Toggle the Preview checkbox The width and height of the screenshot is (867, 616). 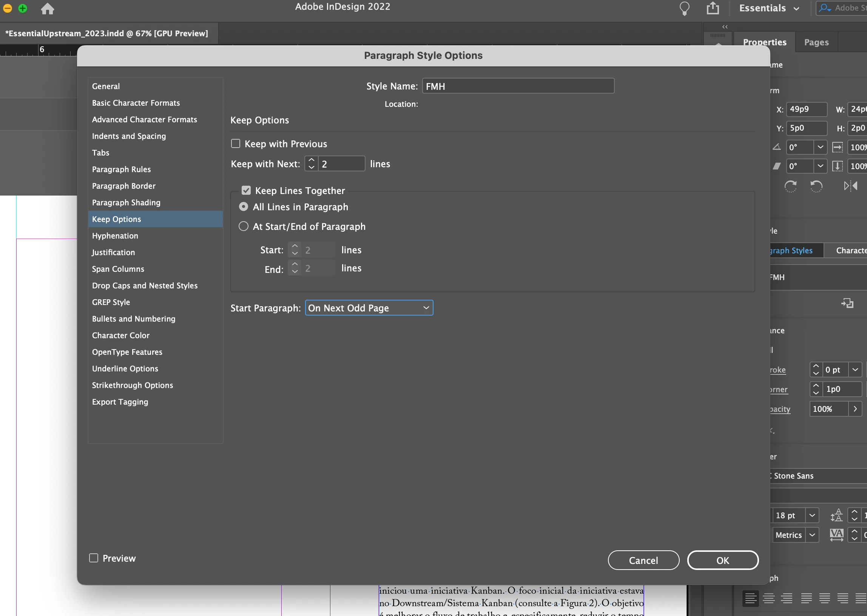(94, 557)
